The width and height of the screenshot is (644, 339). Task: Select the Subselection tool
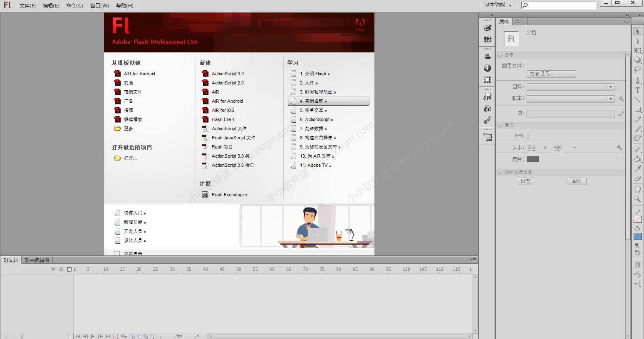point(637,41)
